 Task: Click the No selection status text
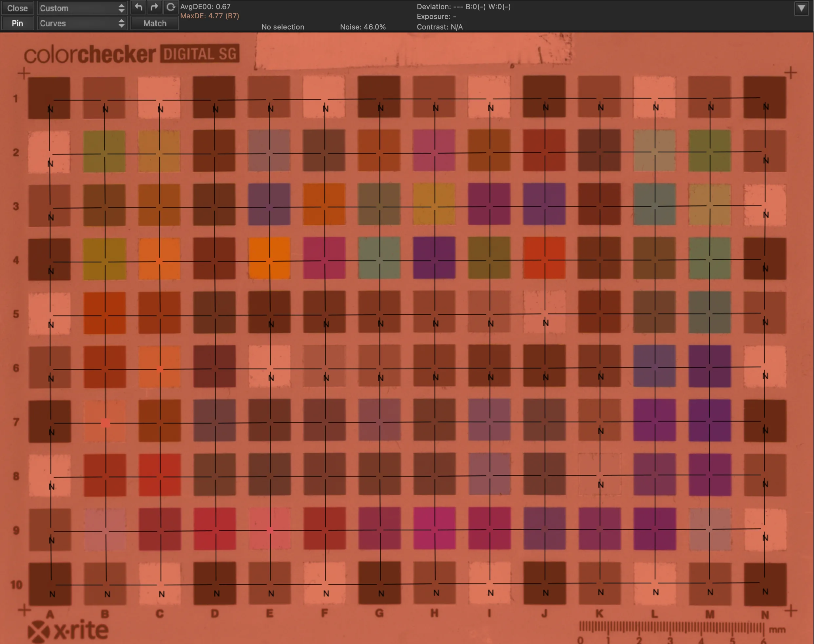[282, 27]
